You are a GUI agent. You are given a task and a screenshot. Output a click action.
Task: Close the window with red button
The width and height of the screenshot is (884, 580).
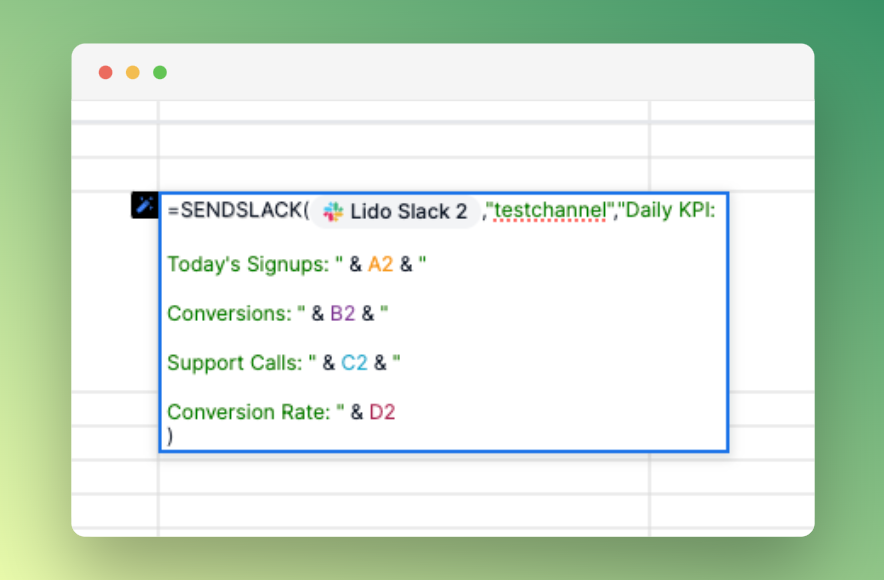[106, 72]
